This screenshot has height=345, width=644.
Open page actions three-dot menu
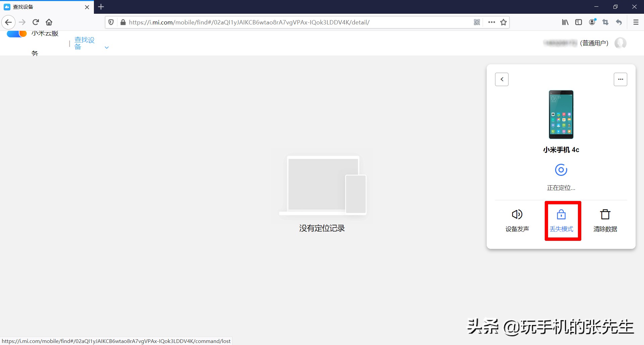[x=492, y=22]
